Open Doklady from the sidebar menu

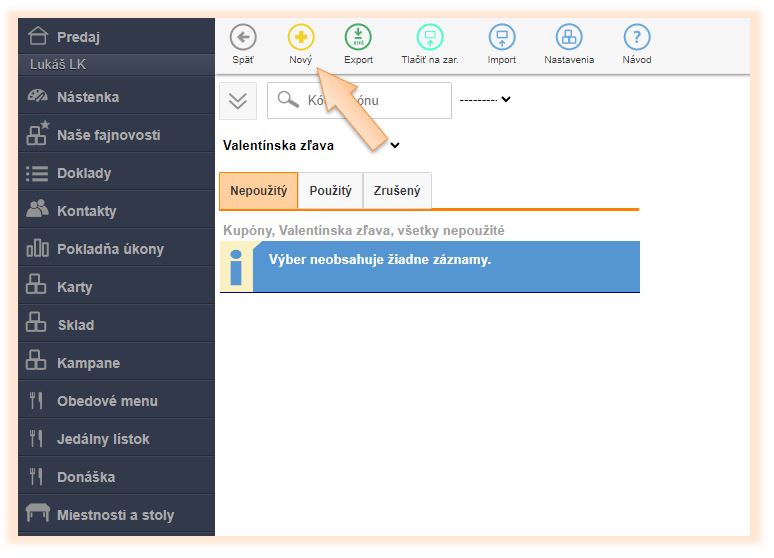click(84, 173)
